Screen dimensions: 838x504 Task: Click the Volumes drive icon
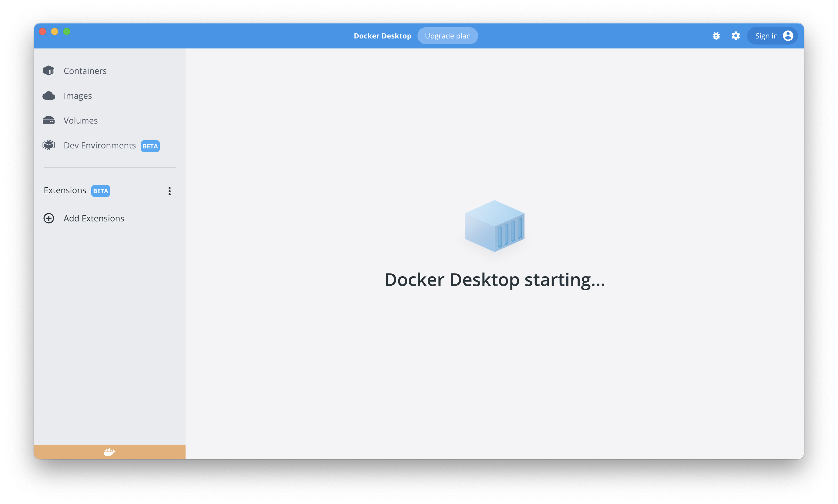tap(49, 121)
